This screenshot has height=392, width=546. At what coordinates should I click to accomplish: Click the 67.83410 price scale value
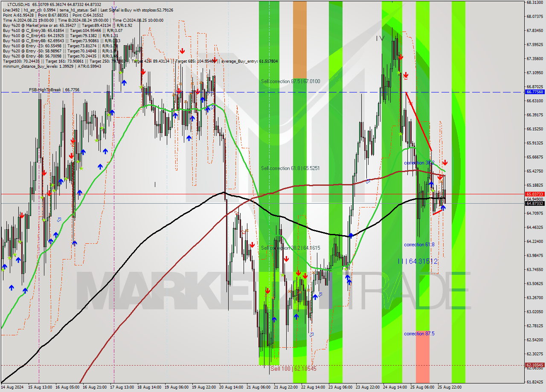click(535, 31)
